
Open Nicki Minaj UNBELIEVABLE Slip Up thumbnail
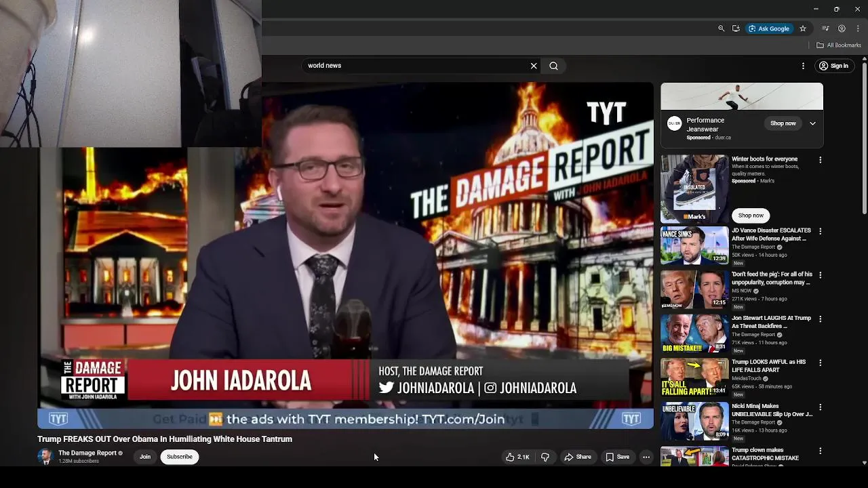(x=694, y=421)
